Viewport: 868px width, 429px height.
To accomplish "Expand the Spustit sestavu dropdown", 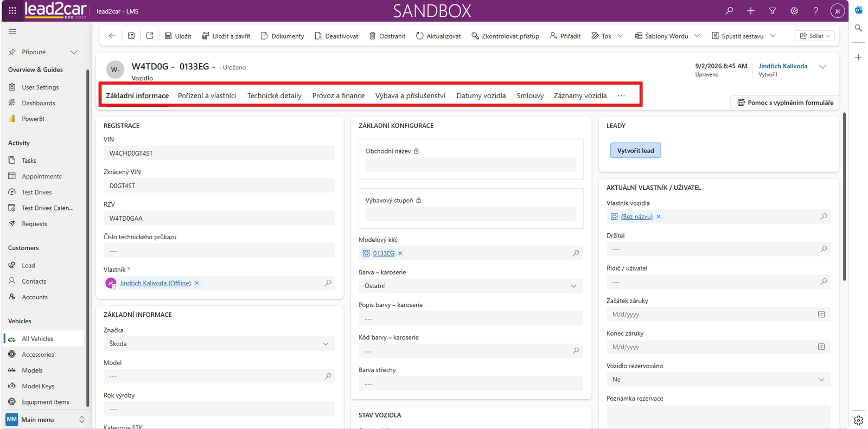I will pyautogui.click(x=773, y=36).
